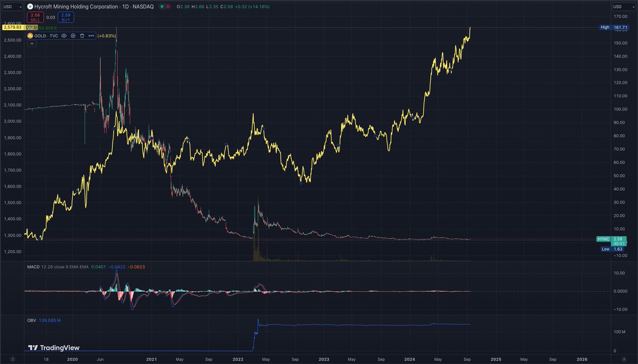Click the timezone Z icon at bottom-left
Viewport: 638px width, 364px height.
(x=13, y=359)
